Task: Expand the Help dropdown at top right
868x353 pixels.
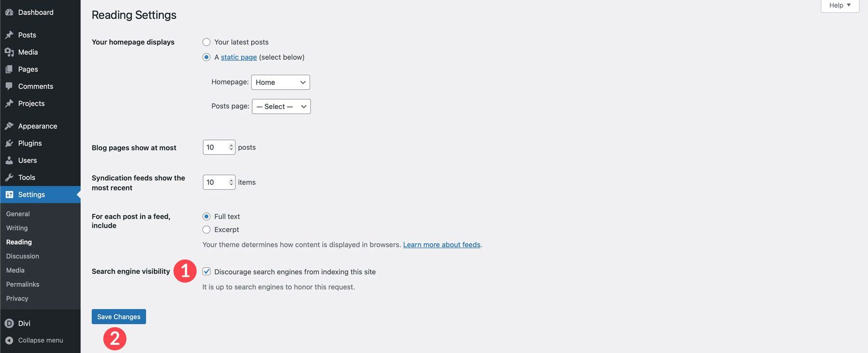Action: point(839,5)
